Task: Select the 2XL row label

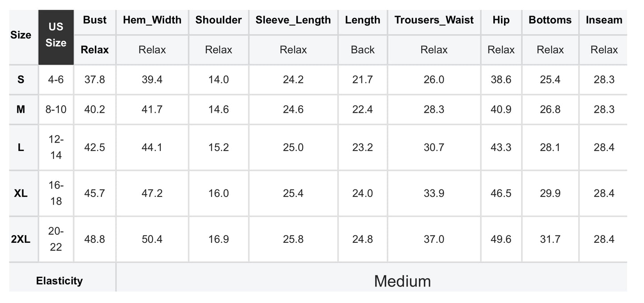Action: pyautogui.click(x=21, y=239)
